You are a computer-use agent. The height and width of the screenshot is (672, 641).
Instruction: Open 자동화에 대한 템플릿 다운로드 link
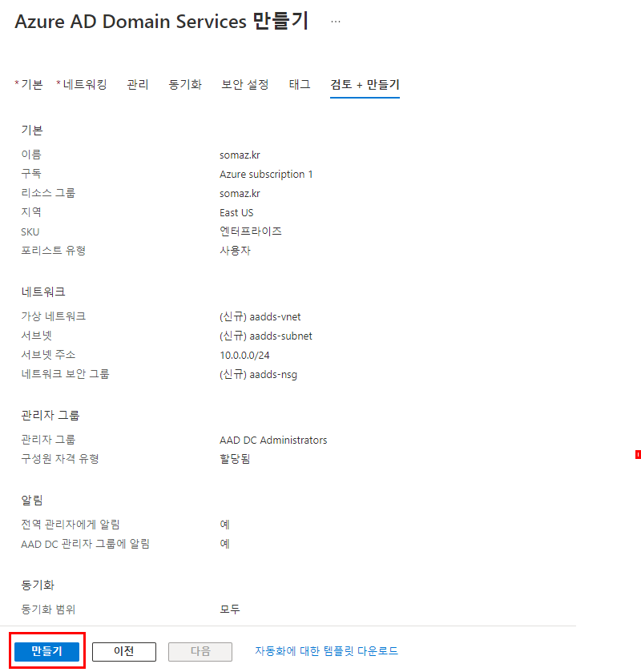326,651
